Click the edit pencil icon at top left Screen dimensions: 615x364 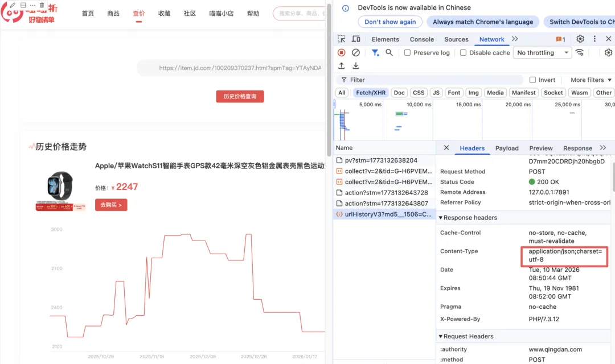click(13, 5)
